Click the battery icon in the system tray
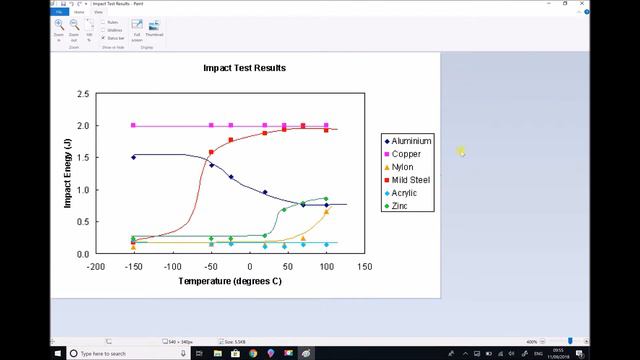The height and width of the screenshot is (360, 640). (x=489, y=353)
